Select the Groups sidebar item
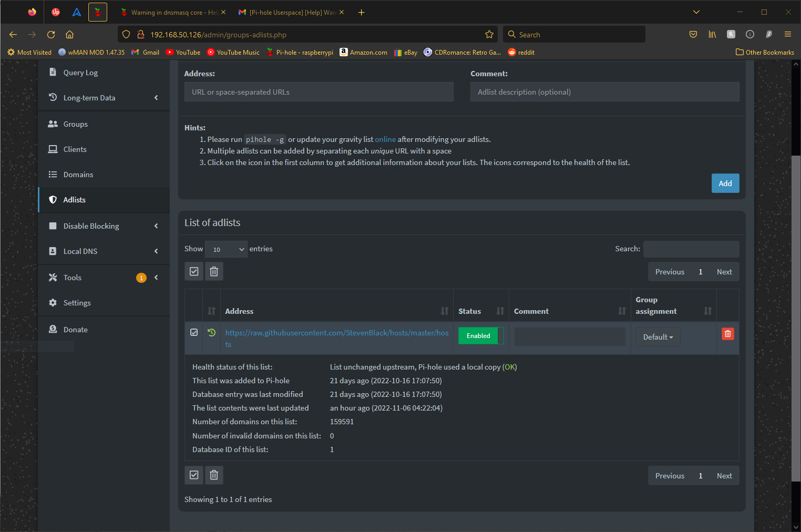The image size is (801, 532). click(x=75, y=124)
